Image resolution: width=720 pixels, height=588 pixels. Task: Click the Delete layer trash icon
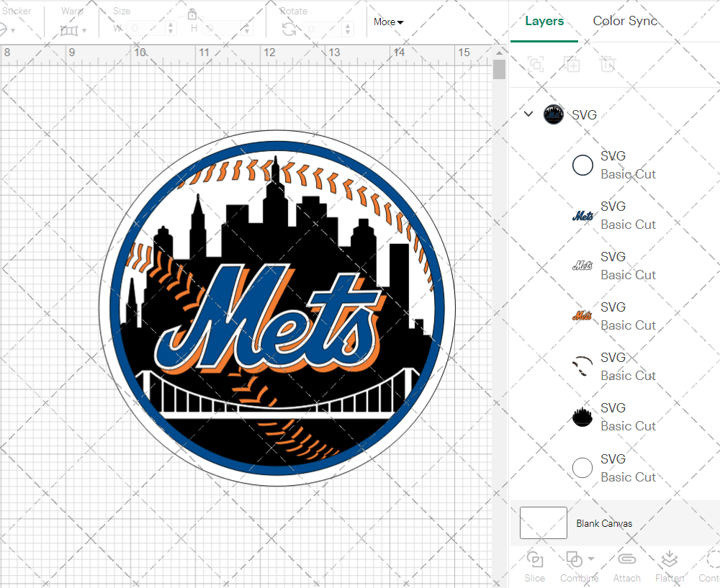click(x=607, y=64)
